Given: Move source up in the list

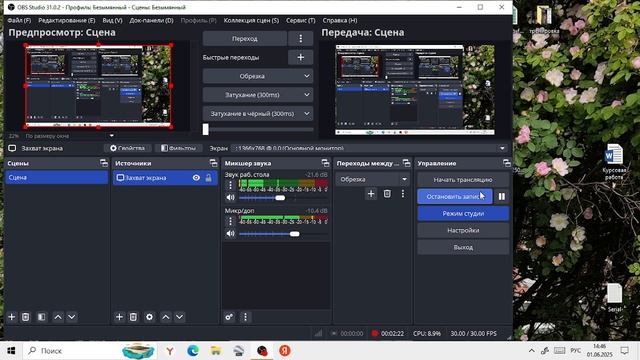Looking at the screenshot, I should (166, 317).
